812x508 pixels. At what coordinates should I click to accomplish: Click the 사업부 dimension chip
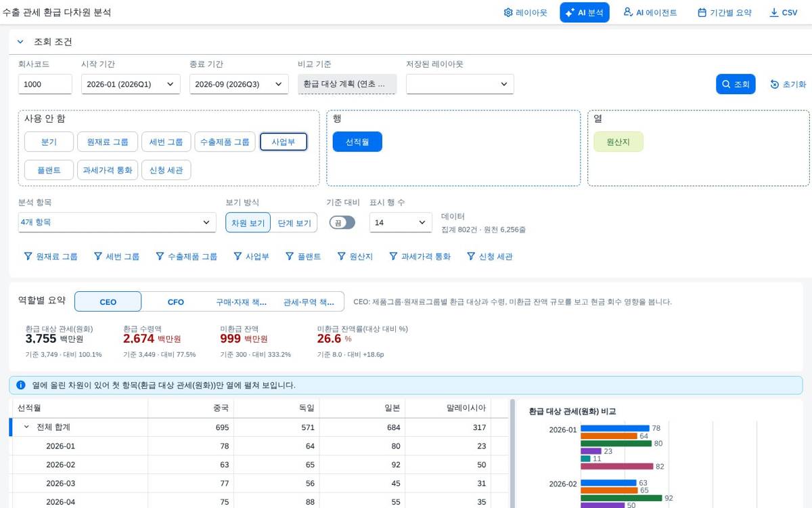(284, 142)
